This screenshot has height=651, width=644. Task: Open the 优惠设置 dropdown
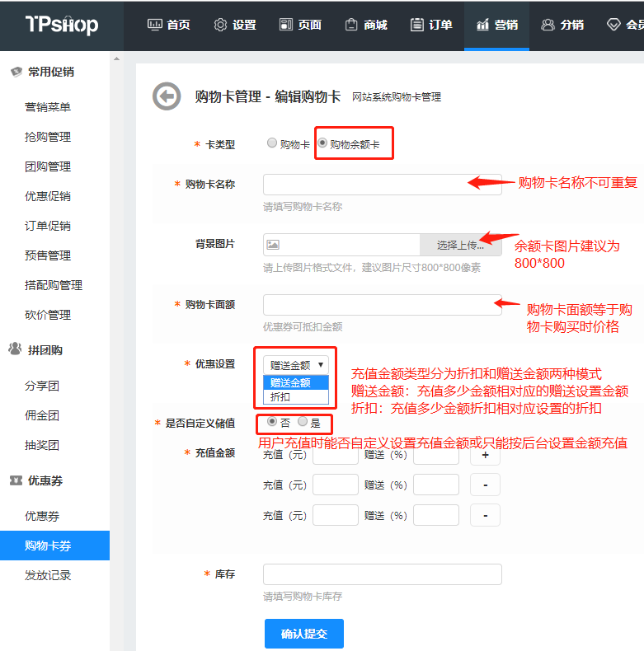(296, 364)
